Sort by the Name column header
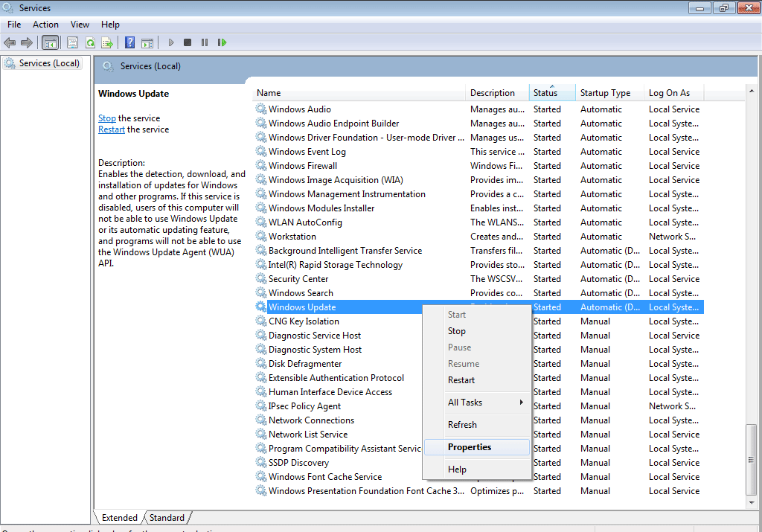This screenshot has width=762, height=532. pyautogui.click(x=359, y=93)
